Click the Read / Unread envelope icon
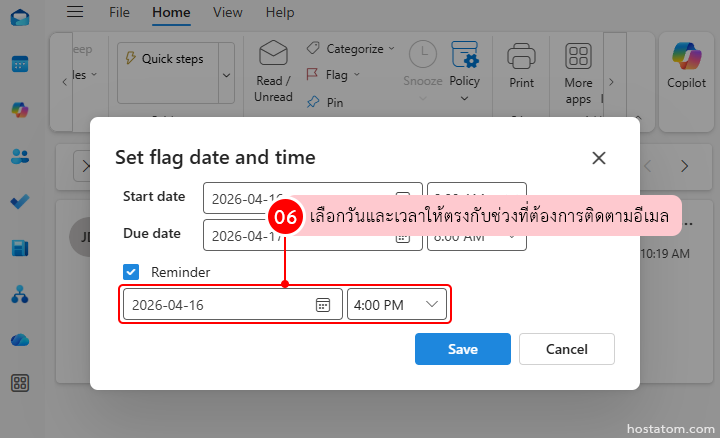The image size is (720, 438). tap(273, 53)
